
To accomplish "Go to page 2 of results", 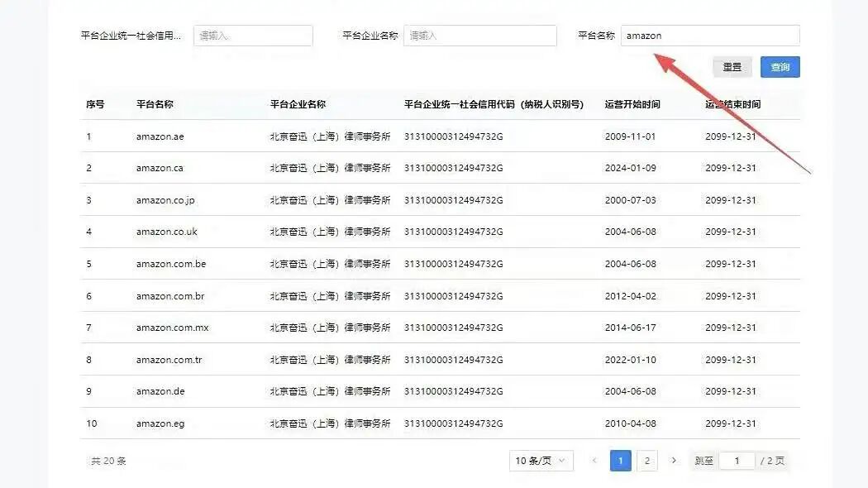I will click(x=647, y=460).
